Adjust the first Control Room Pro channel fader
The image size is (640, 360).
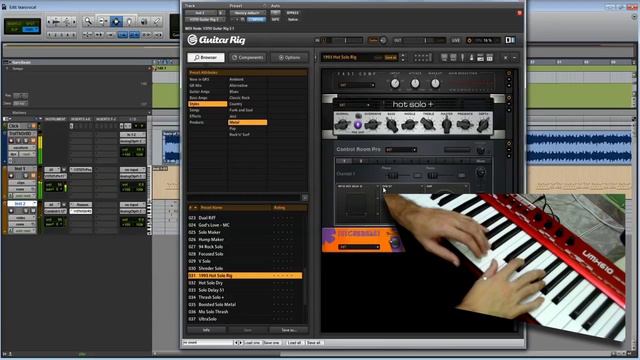[393, 175]
